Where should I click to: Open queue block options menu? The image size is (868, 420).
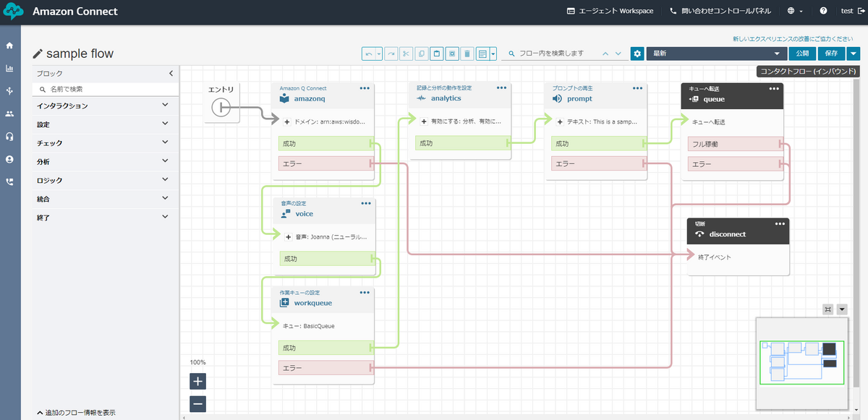pyautogui.click(x=774, y=88)
